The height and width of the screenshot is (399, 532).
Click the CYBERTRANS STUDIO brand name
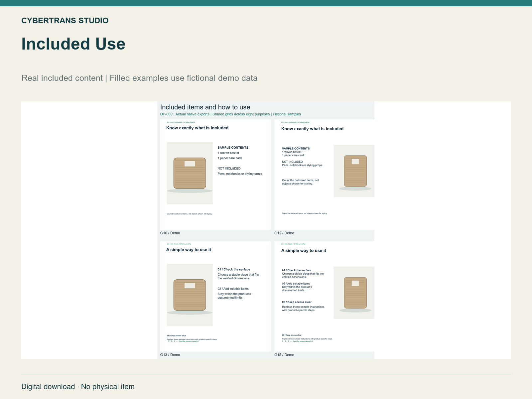(65, 21)
